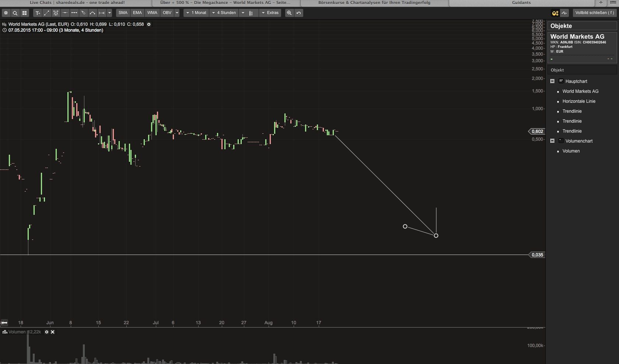
Task: Select the magnifier search tool in toolbar
Action: coord(15,13)
